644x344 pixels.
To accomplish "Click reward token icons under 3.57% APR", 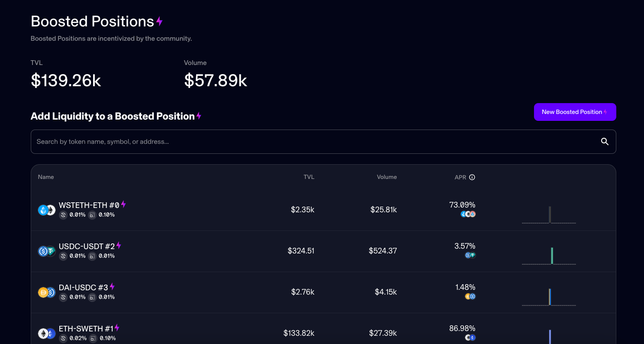I will [x=470, y=255].
